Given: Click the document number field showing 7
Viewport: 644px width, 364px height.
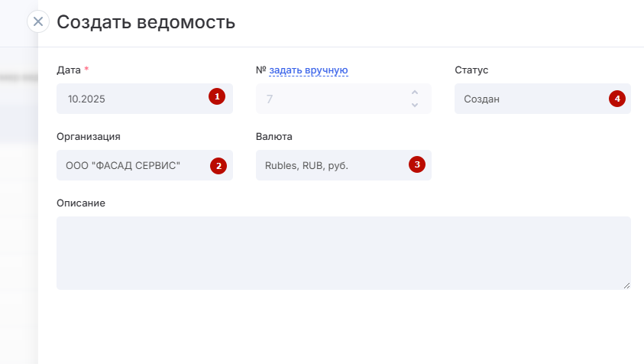Looking at the screenshot, I should click(328, 99).
